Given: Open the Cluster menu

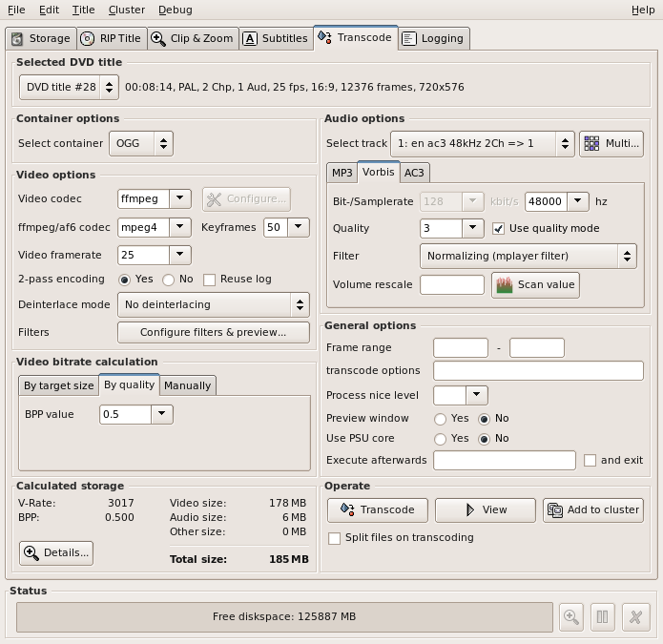Looking at the screenshot, I should 126,10.
